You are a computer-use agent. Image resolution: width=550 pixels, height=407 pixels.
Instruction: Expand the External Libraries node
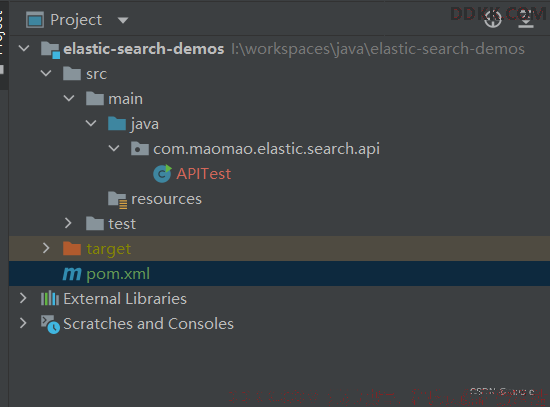[23, 298]
